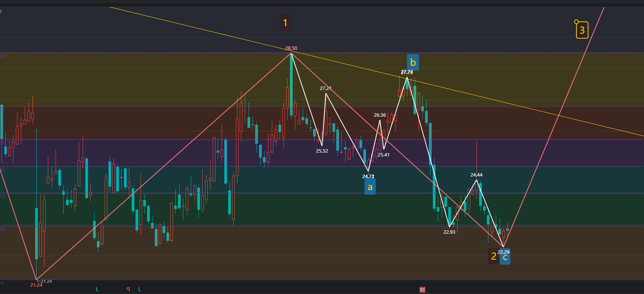The image size is (644, 294).
Task: Click the red q event marker
Action: pyautogui.click(x=128, y=289)
